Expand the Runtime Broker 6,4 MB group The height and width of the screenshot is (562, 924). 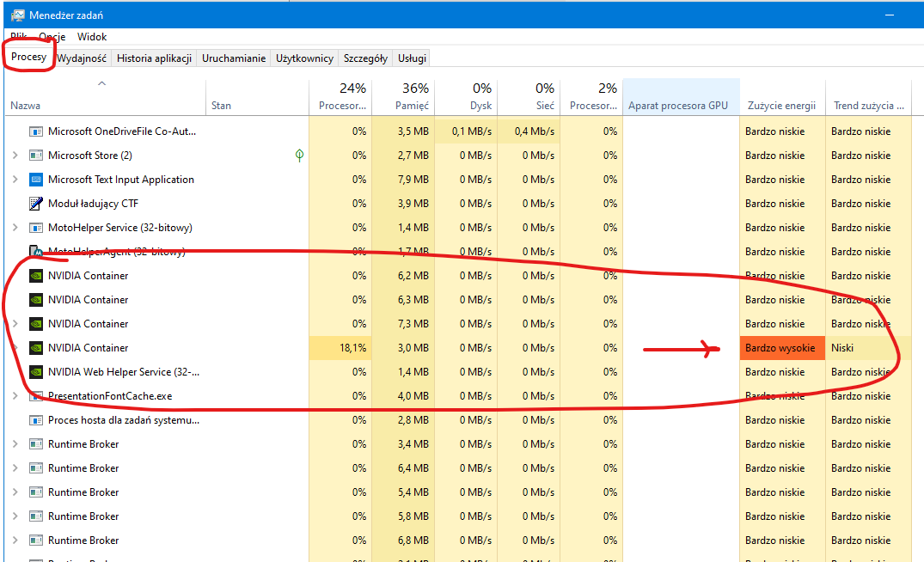[15, 468]
